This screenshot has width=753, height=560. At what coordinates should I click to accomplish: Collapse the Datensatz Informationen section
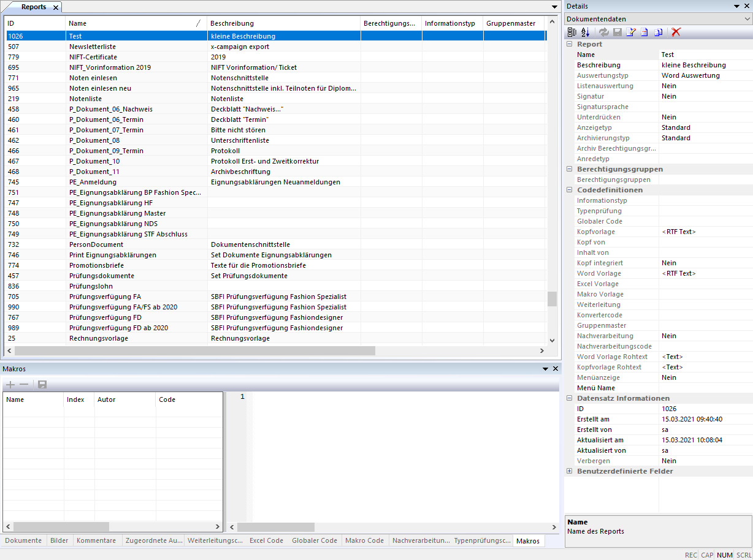[569, 398]
